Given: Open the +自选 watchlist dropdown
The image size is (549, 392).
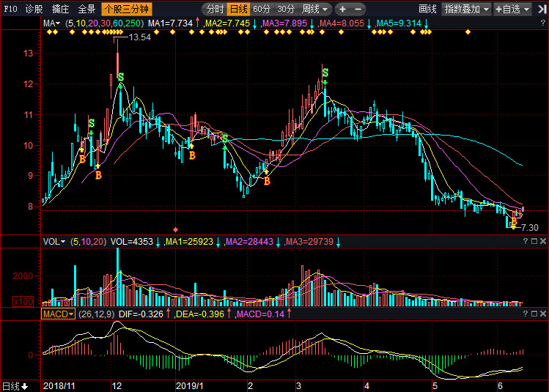Looking at the screenshot, I should point(512,9).
